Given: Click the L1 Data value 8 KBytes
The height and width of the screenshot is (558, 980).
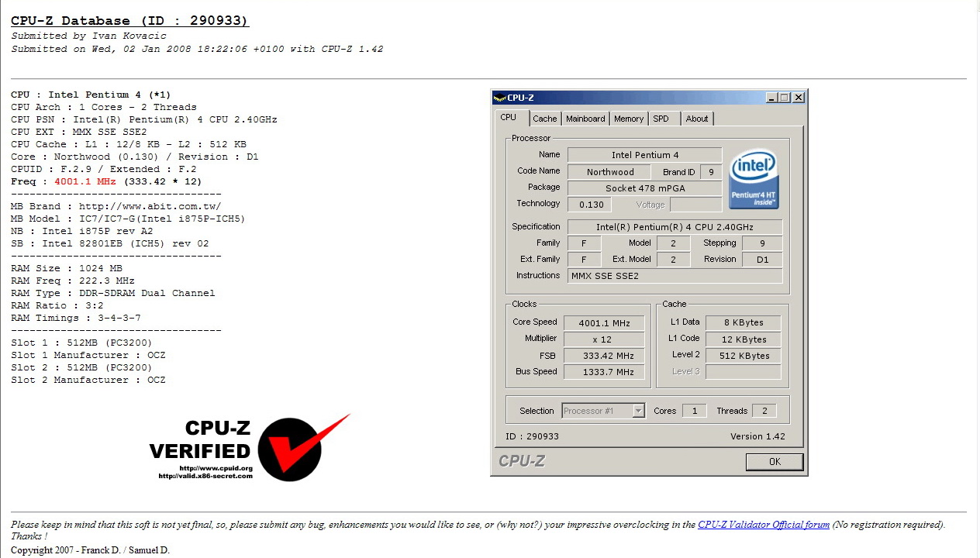Looking at the screenshot, I should 743,322.
